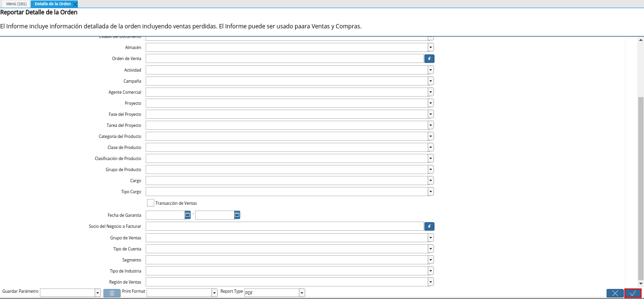Open the Almacén dropdown

(431, 48)
